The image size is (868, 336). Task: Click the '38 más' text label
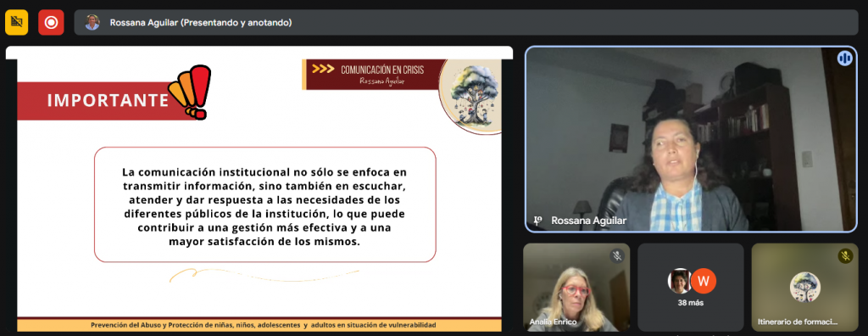click(690, 303)
